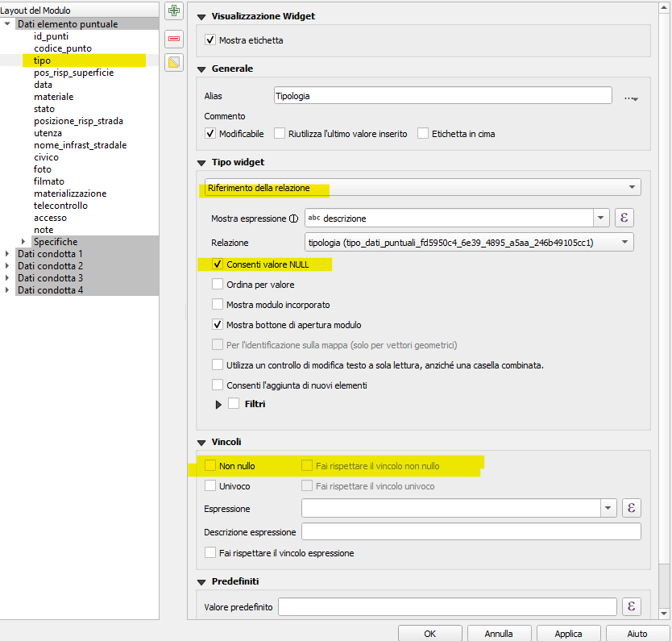Viewport: 672px width, 641px height.
Task: Click the green plus icon to add a tab
Action: click(x=173, y=10)
